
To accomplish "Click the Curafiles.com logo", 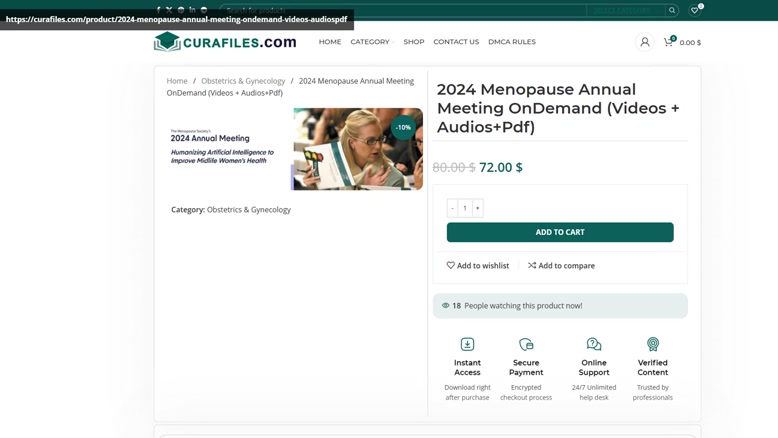I will pos(225,42).
